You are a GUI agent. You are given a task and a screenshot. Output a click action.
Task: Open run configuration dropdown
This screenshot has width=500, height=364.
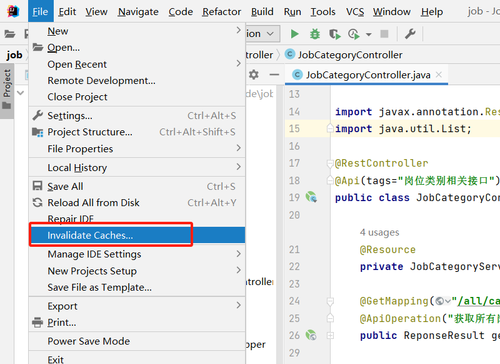263,34
